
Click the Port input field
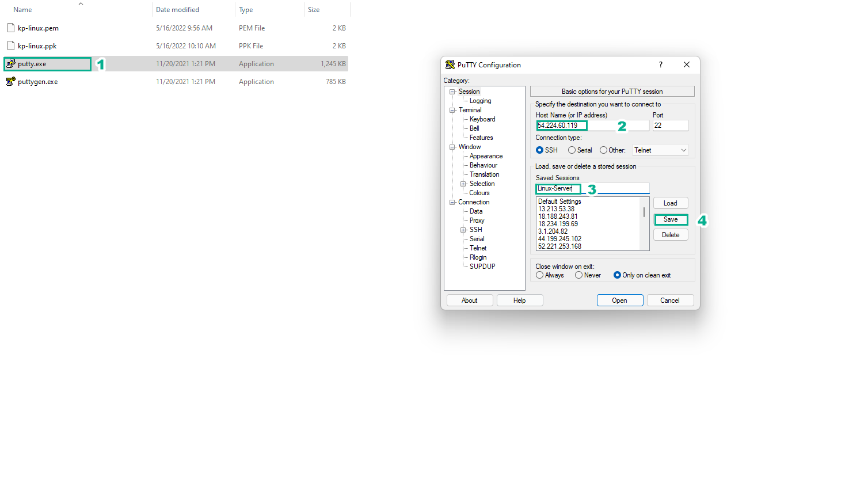tap(671, 126)
